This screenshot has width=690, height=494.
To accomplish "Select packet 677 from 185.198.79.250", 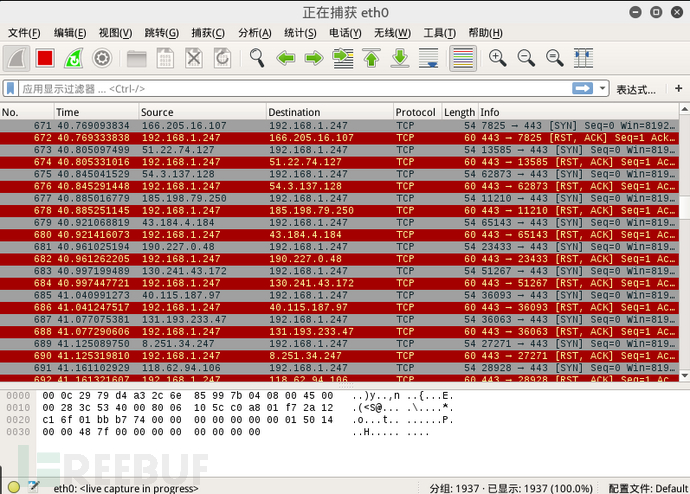I will coord(339,198).
